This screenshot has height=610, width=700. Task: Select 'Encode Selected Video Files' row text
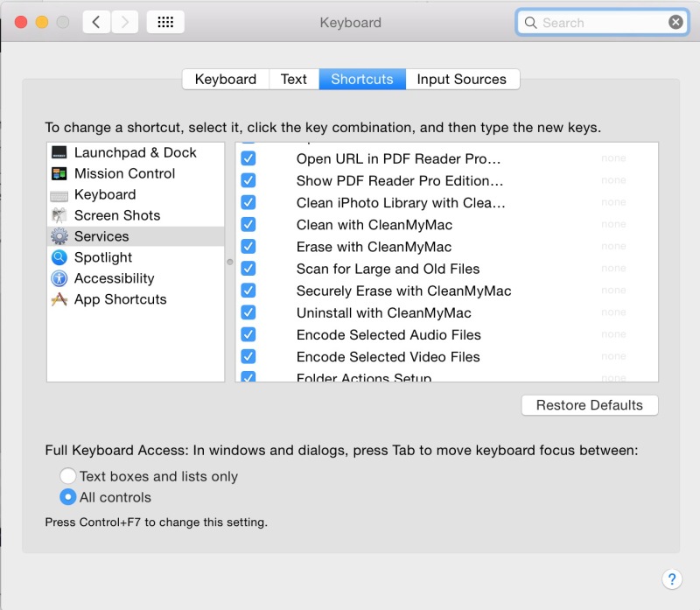tap(388, 357)
